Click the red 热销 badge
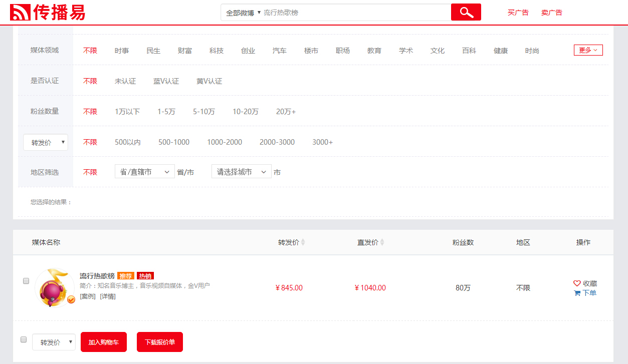 click(x=145, y=276)
